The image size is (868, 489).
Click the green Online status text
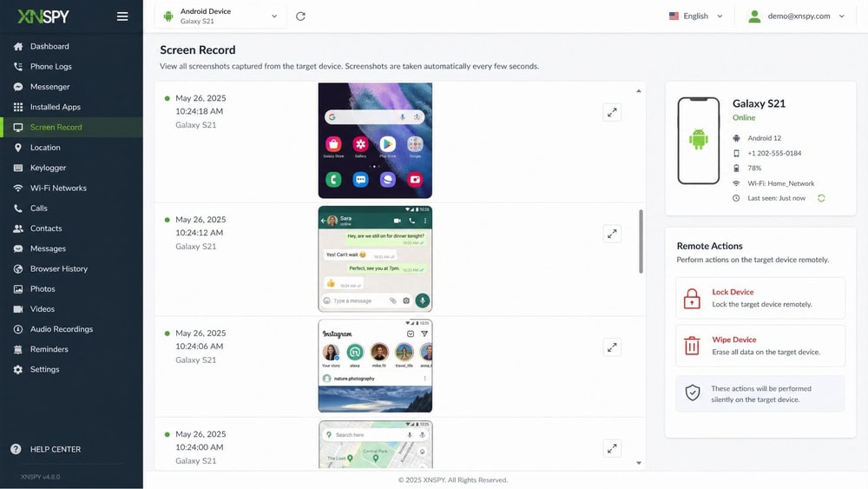coord(744,117)
